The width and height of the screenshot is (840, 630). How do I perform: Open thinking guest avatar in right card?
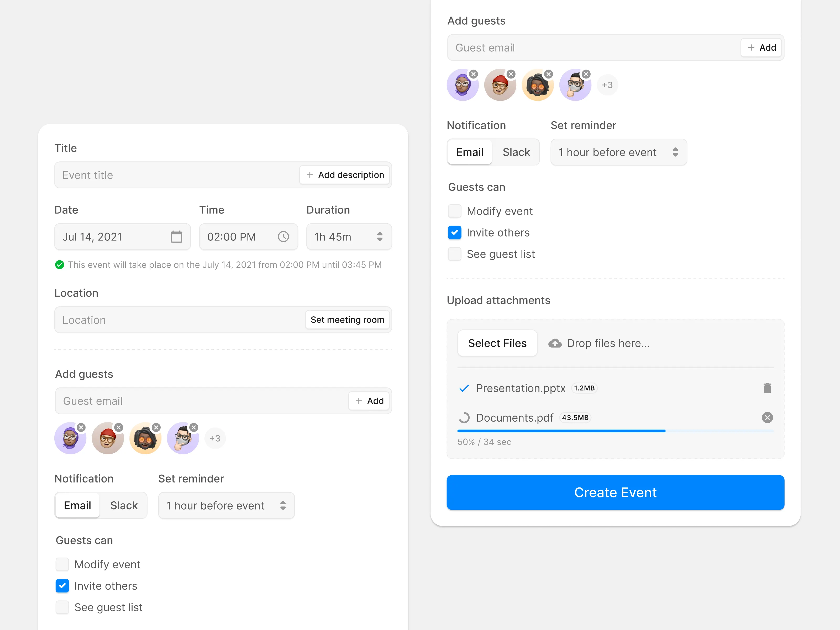tap(575, 85)
